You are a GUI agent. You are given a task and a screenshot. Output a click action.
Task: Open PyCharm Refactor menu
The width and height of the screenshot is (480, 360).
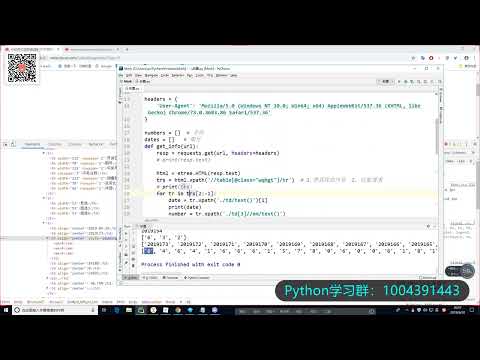click(x=178, y=76)
